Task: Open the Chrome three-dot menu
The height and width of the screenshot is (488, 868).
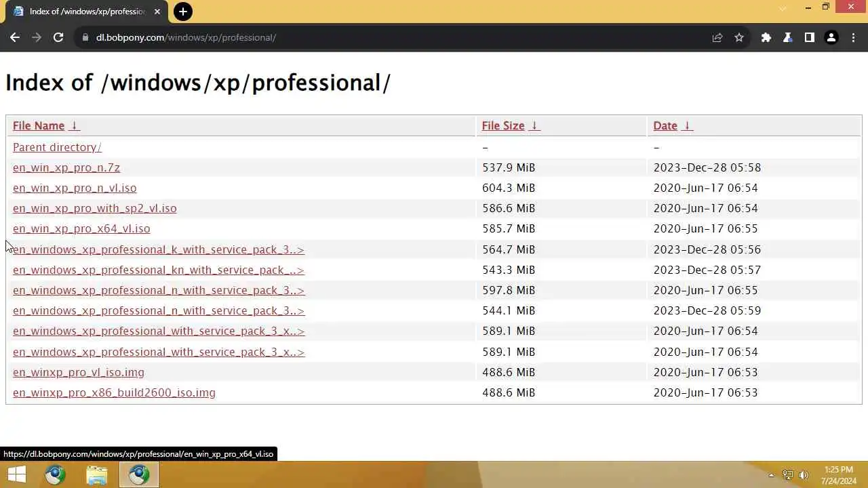Action: [x=853, y=38]
